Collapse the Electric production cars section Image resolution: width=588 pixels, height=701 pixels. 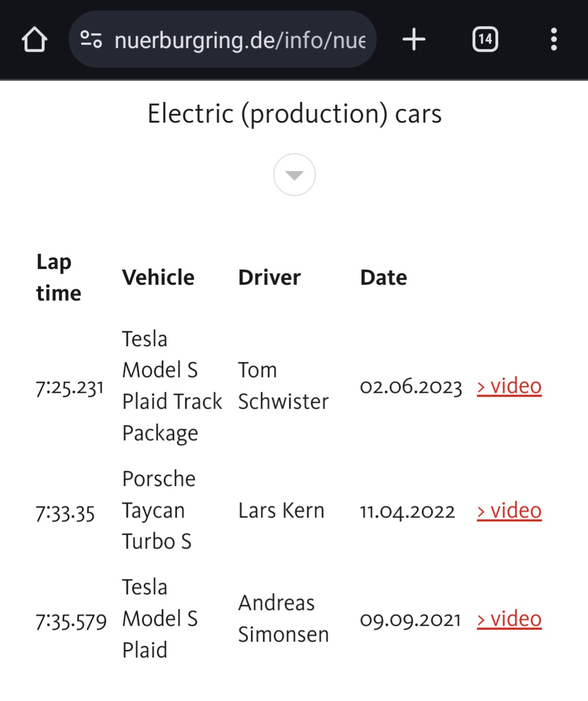point(294,175)
